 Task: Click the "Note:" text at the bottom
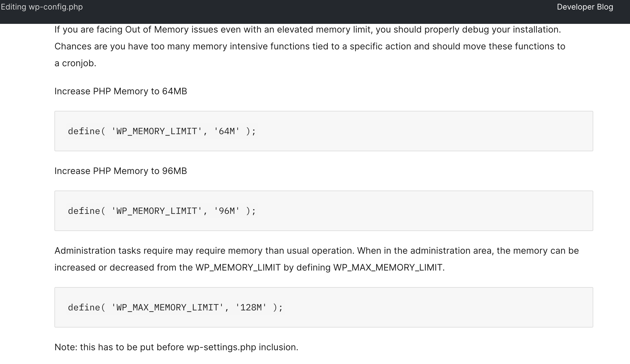(x=66, y=347)
